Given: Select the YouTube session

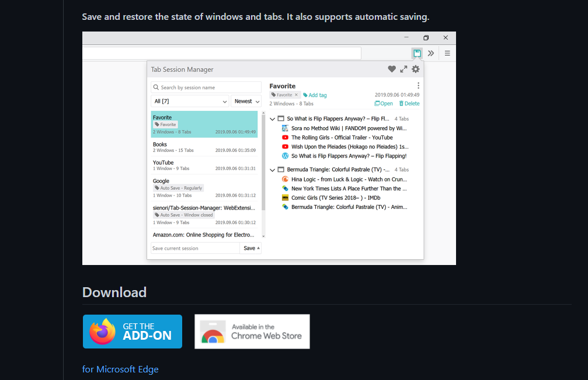Looking at the screenshot, I should [x=204, y=165].
